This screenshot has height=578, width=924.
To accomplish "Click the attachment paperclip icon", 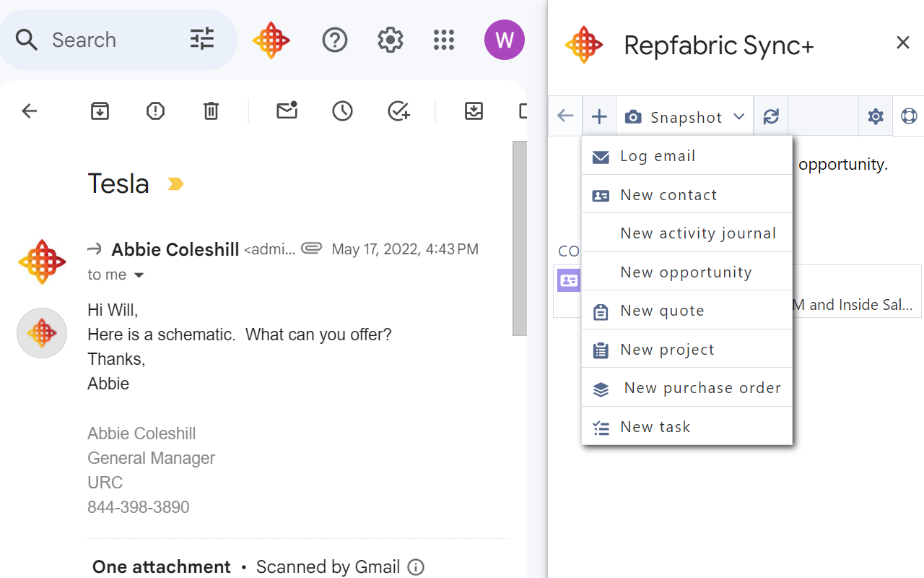I will coord(311,249).
